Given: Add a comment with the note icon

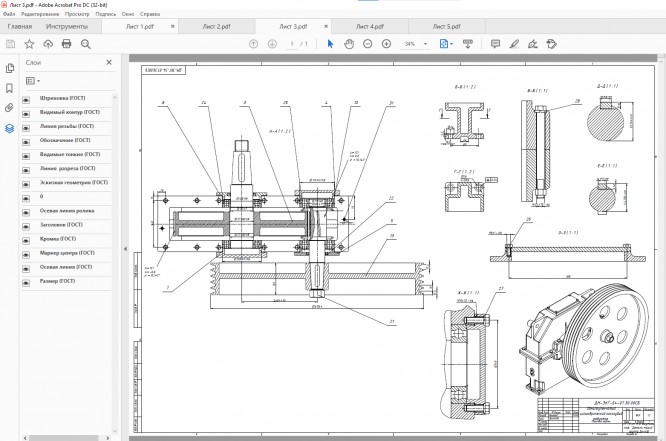Looking at the screenshot, I should click(495, 44).
